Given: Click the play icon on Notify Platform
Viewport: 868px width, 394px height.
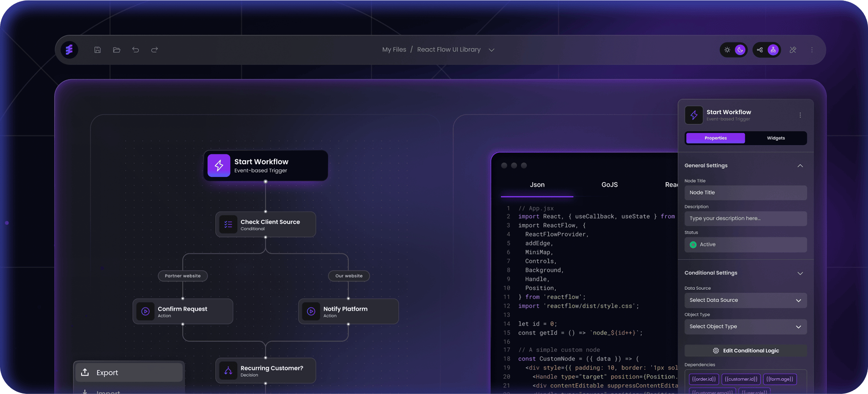Looking at the screenshot, I should coord(311,311).
